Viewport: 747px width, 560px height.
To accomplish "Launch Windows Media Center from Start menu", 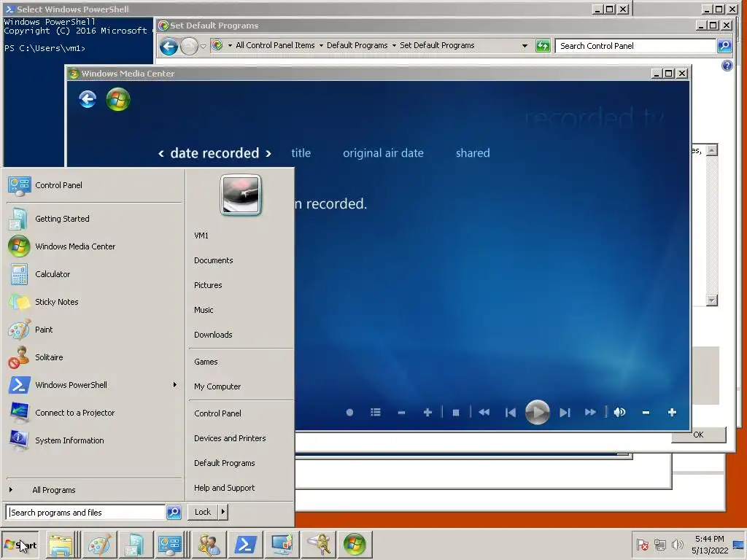I will point(94,246).
